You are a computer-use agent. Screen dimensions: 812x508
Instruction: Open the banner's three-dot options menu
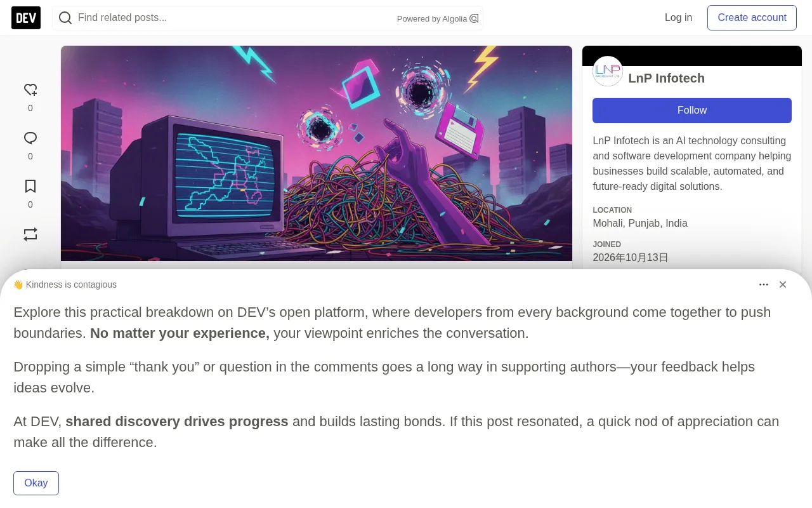[764, 284]
